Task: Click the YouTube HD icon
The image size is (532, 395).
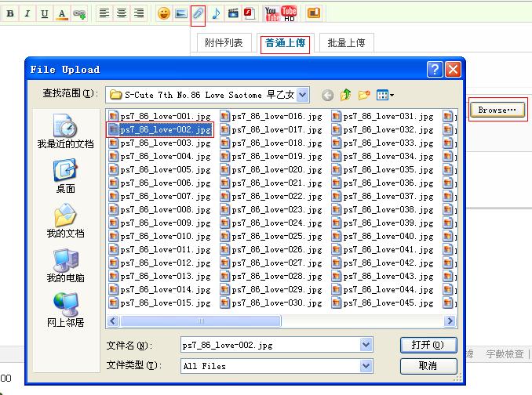Action: [x=289, y=13]
